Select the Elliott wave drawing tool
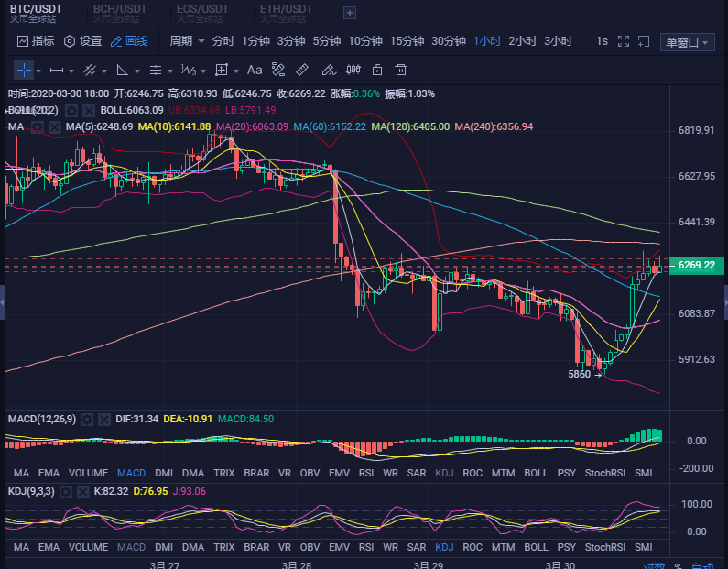This screenshot has width=728, height=569. [188, 71]
